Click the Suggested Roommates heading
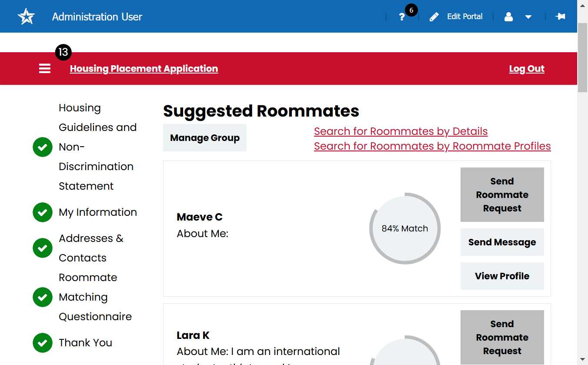Image resolution: width=588 pixels, height=365 pixels. [x=261, y=111]
